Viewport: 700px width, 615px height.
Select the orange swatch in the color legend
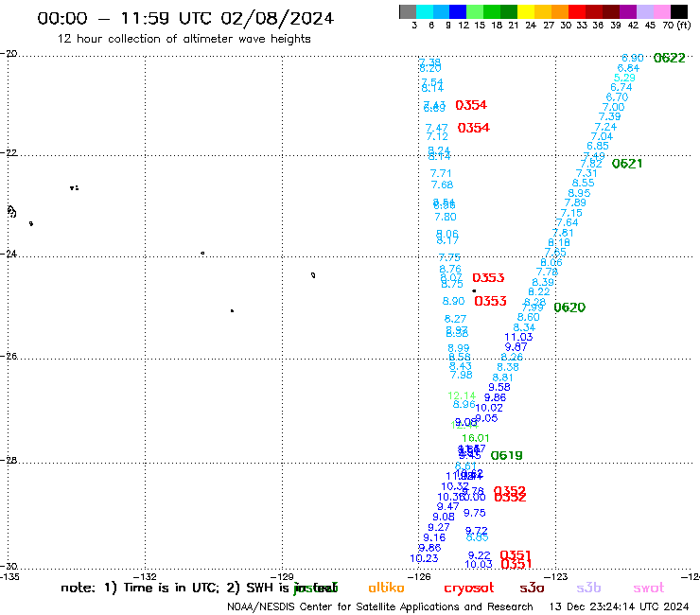click(560, 11)
